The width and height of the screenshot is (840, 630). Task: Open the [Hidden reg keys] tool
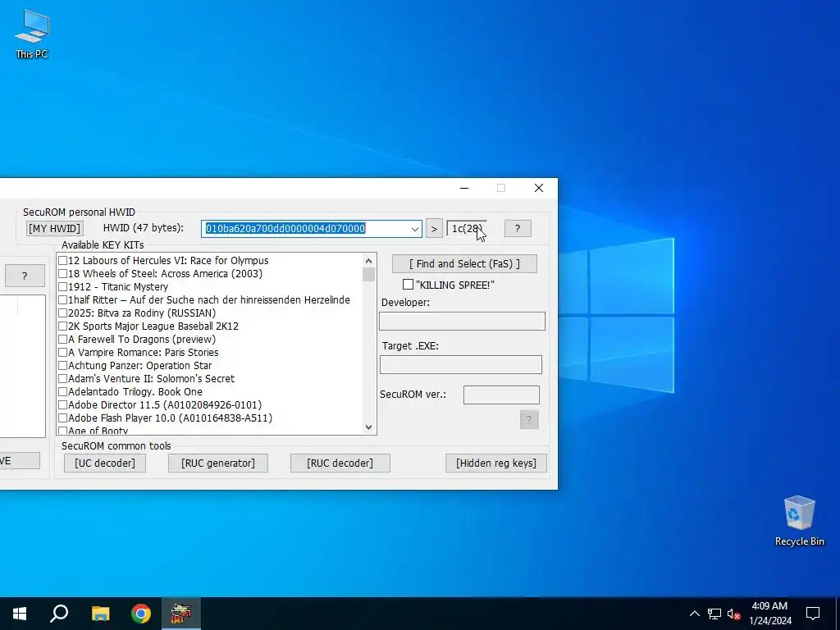496,463
